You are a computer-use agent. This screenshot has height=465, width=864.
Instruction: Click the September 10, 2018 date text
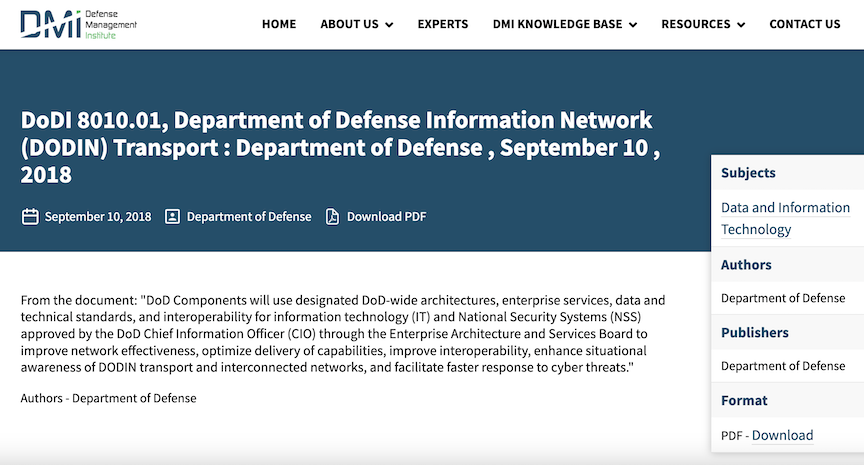click(98, 216)
